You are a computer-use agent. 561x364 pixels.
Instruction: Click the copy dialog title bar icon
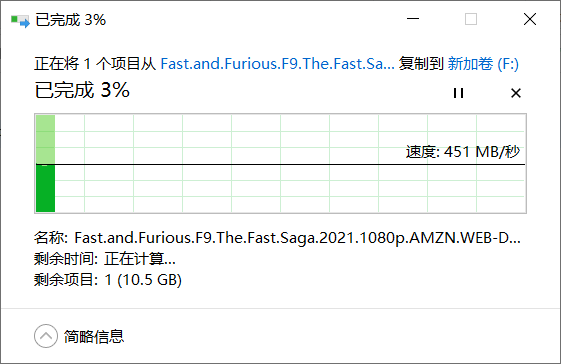coord(20,20)
